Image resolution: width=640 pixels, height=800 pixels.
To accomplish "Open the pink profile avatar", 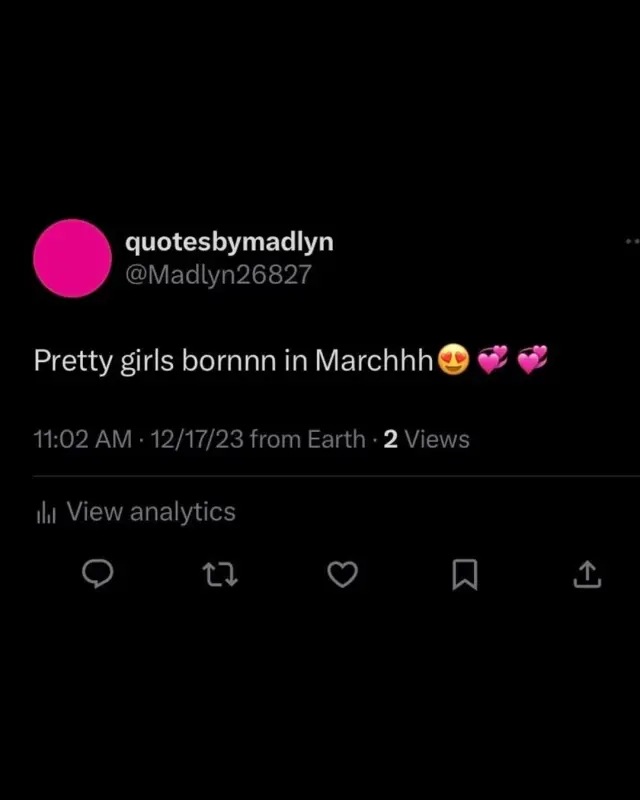I will tap(72, 258).
